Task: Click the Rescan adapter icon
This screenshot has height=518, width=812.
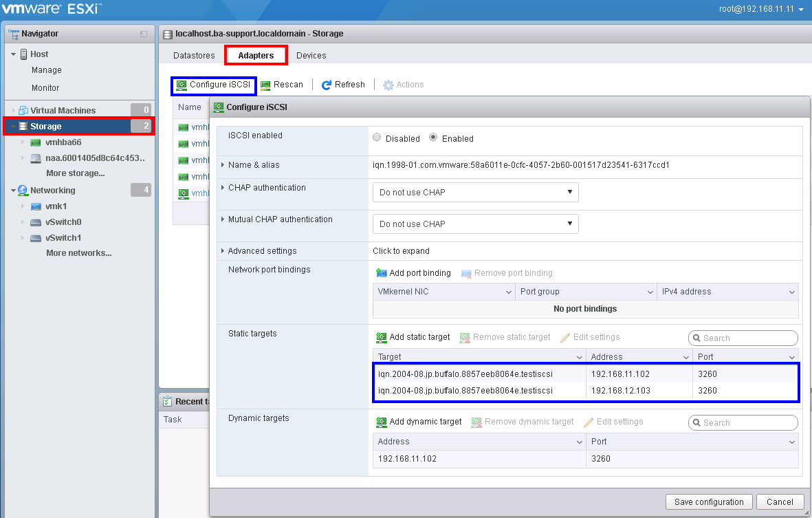Action: (265, 85)
